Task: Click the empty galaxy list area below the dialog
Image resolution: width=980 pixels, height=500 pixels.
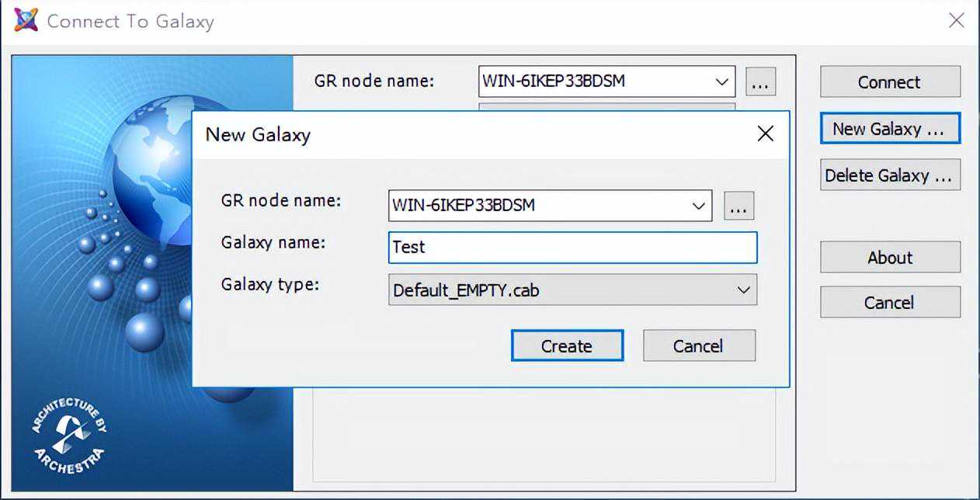Action: [x=544, y=435]
